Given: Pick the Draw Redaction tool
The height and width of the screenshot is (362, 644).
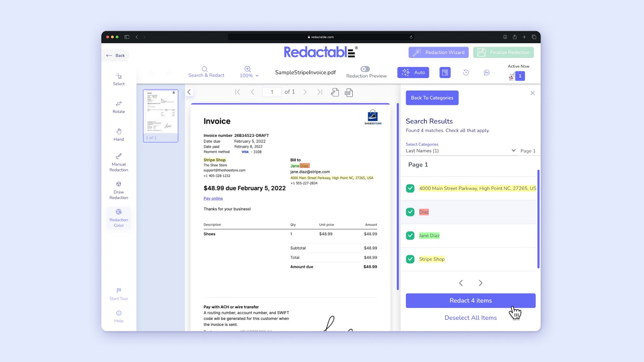Looking at the screenshot, I should tap(119, 190).
